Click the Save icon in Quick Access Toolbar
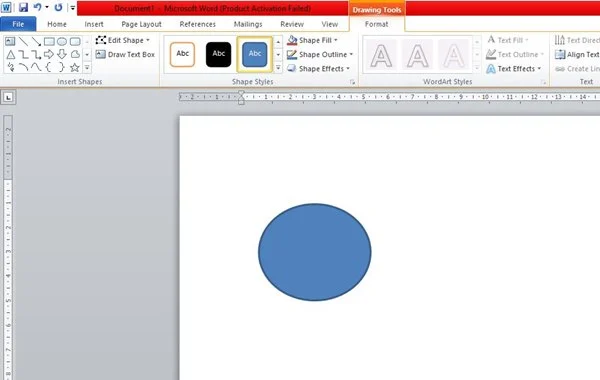This screenshot has width=600, height=380. tap(23, 7)
